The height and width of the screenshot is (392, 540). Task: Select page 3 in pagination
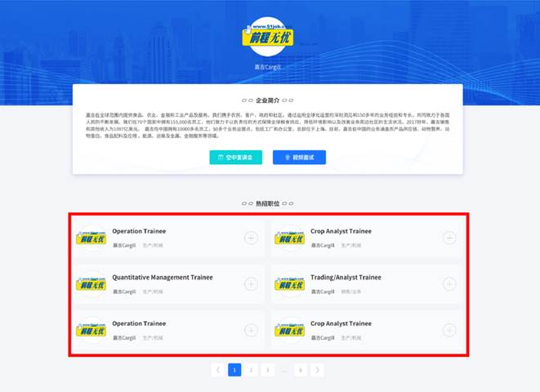(268, 370)
